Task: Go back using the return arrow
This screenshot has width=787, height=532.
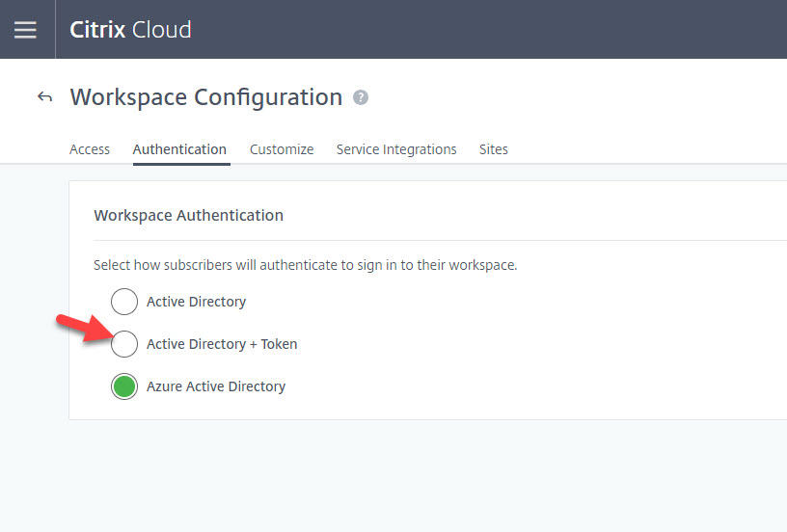Action: point(44,97)
